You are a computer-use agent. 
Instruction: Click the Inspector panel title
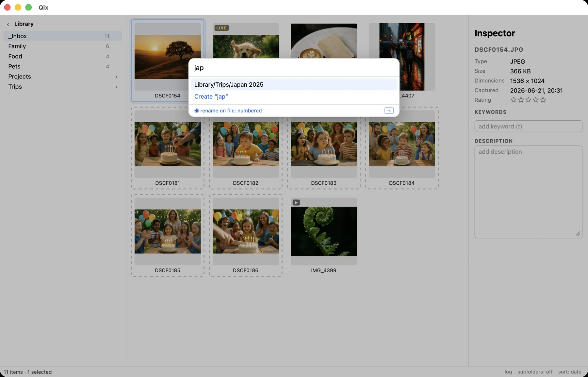pyautogui.click(x=495, y=33)
